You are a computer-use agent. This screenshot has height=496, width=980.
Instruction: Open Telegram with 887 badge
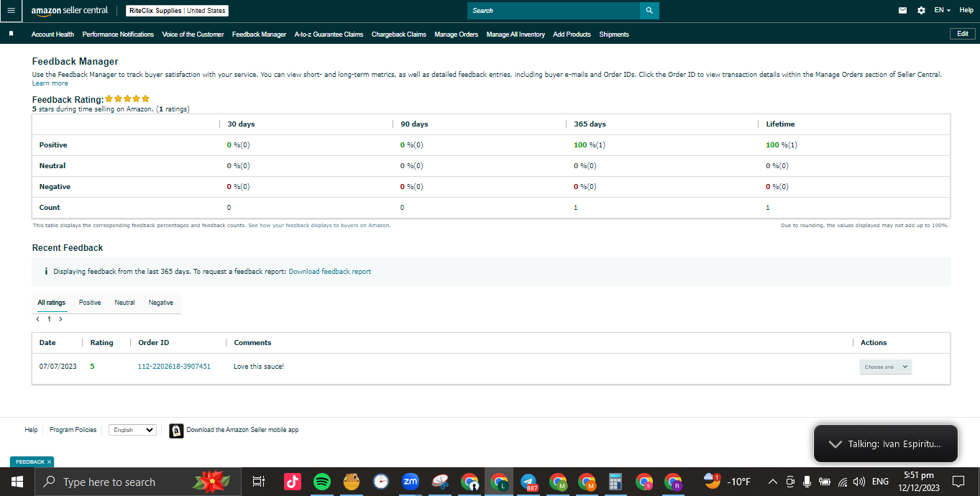[529, 482]
